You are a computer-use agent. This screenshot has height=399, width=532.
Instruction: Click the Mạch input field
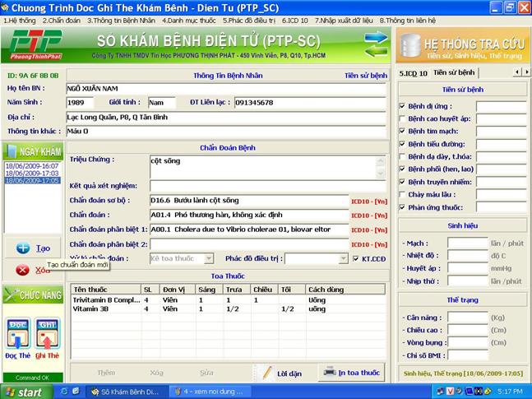coord(467,244)
